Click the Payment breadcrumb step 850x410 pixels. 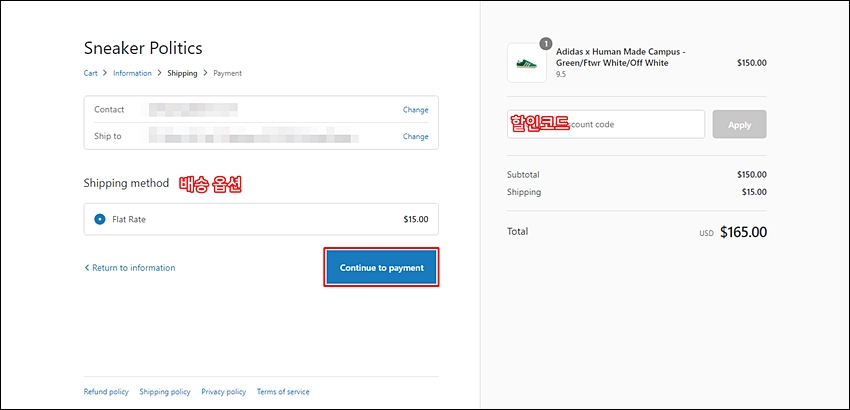[x=228, y=73]
